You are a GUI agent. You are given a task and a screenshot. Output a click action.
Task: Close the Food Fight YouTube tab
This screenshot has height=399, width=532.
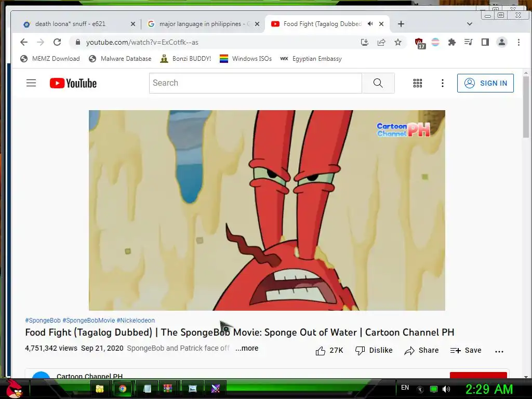pyautogui.click(x=381, y=24)
